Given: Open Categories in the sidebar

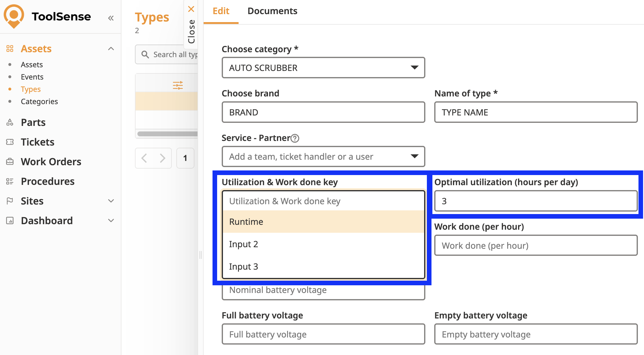Looking at the screenshot, I should click(x=39, y=102).
